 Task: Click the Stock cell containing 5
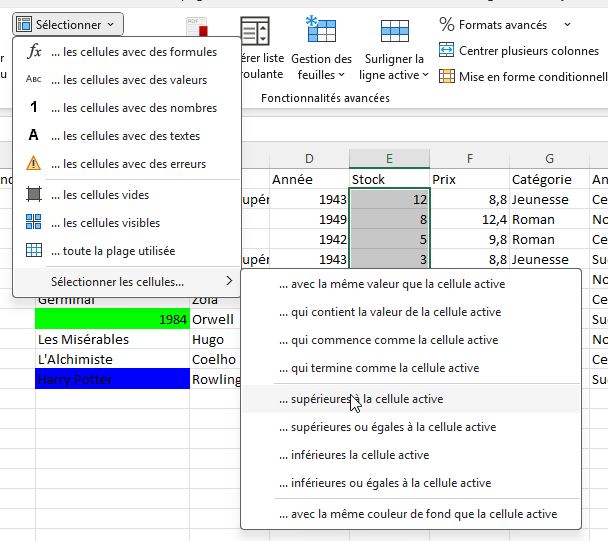(x=389, y=239)
